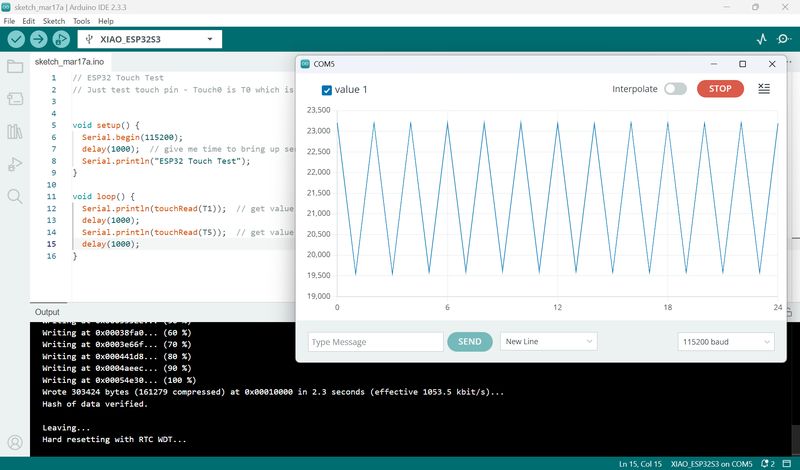Screen dimensions: 800x470
Task: Click the Arduino logo in COM5 title bar
Action: [305, 64]
